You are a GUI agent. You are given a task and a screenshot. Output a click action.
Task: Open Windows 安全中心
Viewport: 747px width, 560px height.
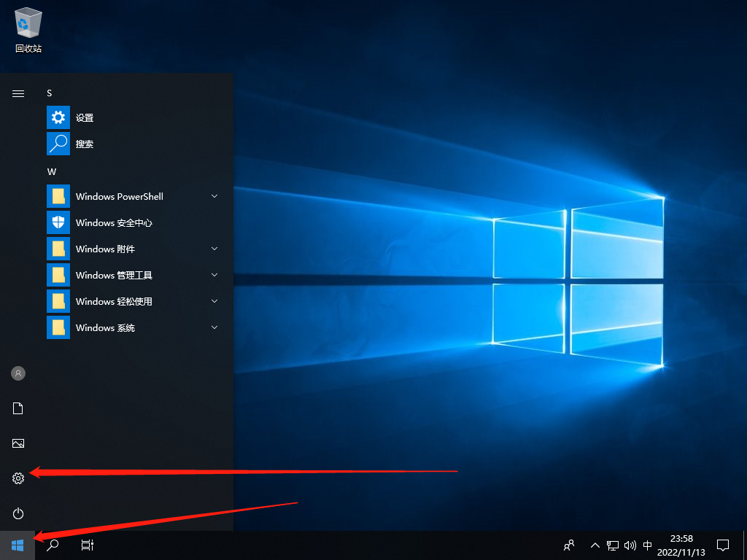click(x=133, y=222)
